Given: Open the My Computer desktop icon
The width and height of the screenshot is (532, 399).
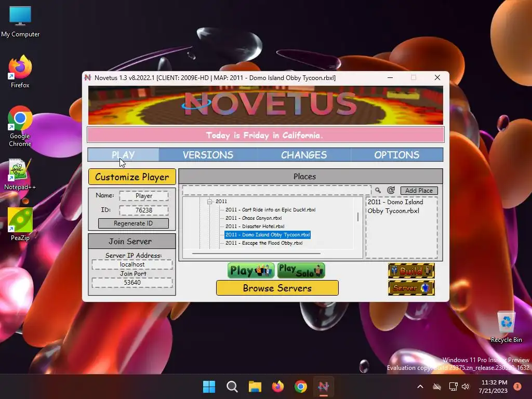Looking at the screenshot, I should click(x=20, y=22).
